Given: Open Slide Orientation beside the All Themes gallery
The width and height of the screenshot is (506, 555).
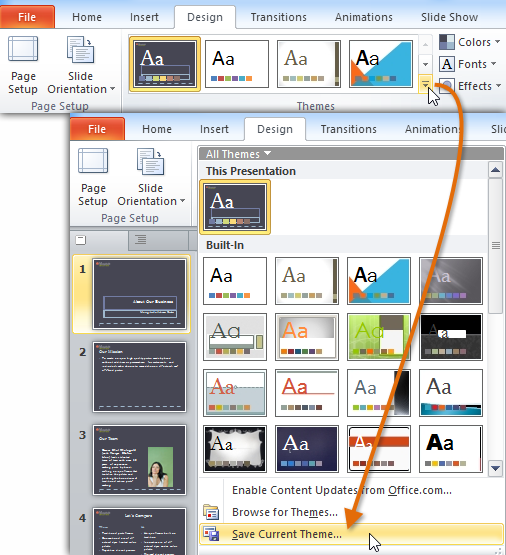Looking at the screenshot, I should 151,176.
